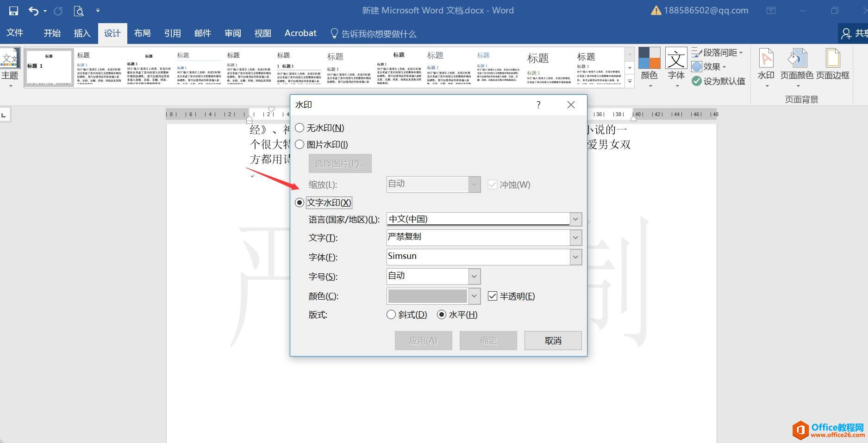The image size is (868, 443).
Task: Click the 颜色 (Colors) theme icon
Action: point(649,65)
